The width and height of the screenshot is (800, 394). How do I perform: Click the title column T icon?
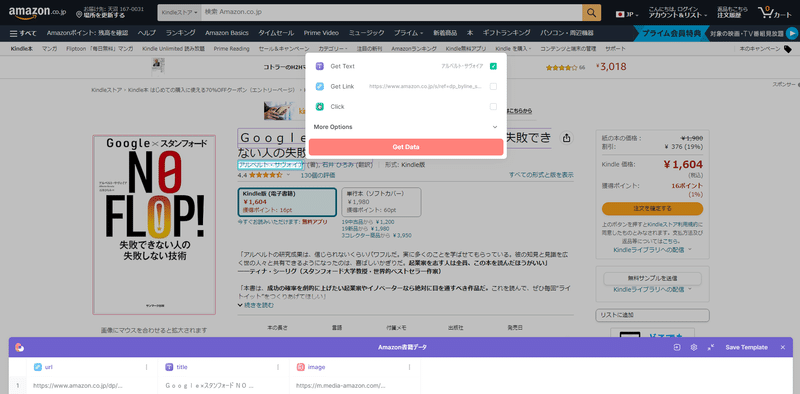(x=169, y=367)
